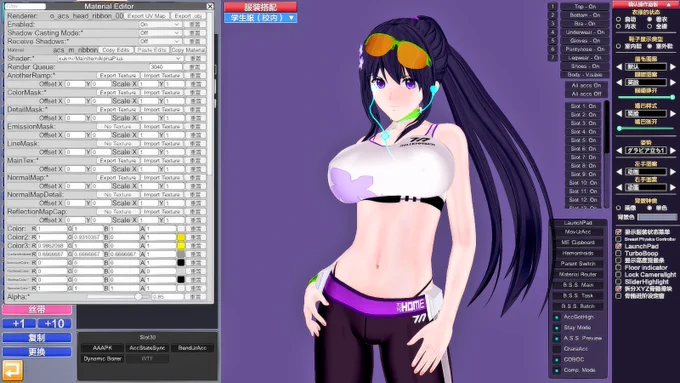680x383 pixels.
Task: Click the Filter input in Material Editor
Action: pyautogui.click(x=25, y=7)
